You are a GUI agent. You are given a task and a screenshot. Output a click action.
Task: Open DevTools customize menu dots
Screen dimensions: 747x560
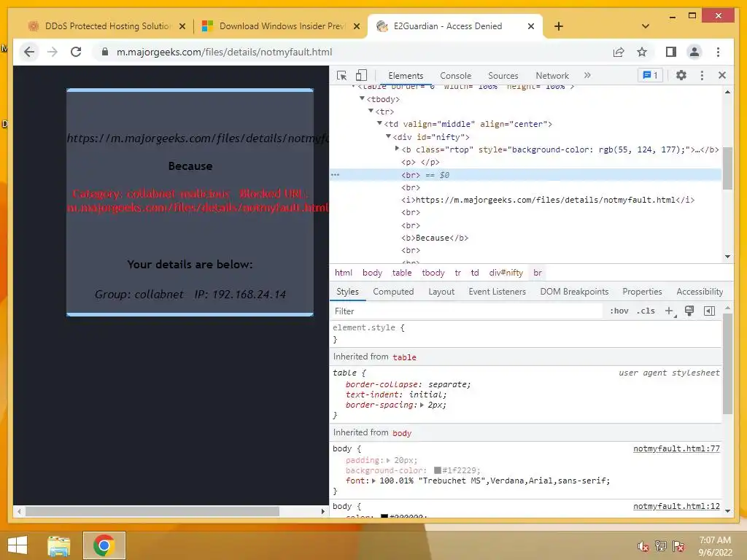702,75
